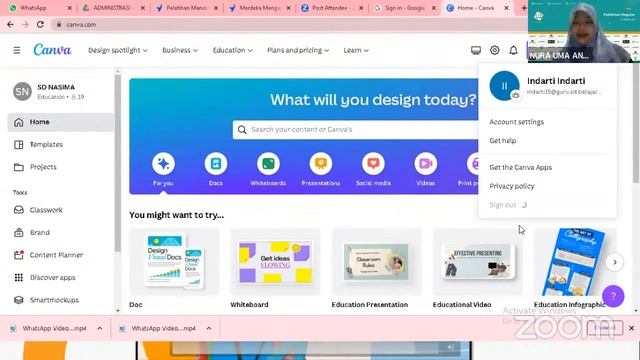
Task: Open the hamburger menu beside the Canva logo
Action: (17, 50)
